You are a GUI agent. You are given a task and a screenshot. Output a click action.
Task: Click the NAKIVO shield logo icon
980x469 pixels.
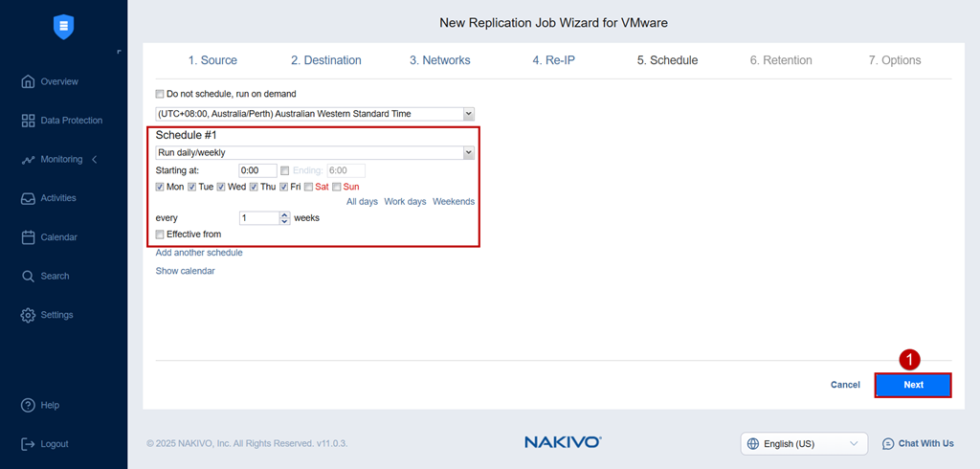pyautogui.click(x=64, y=28)
